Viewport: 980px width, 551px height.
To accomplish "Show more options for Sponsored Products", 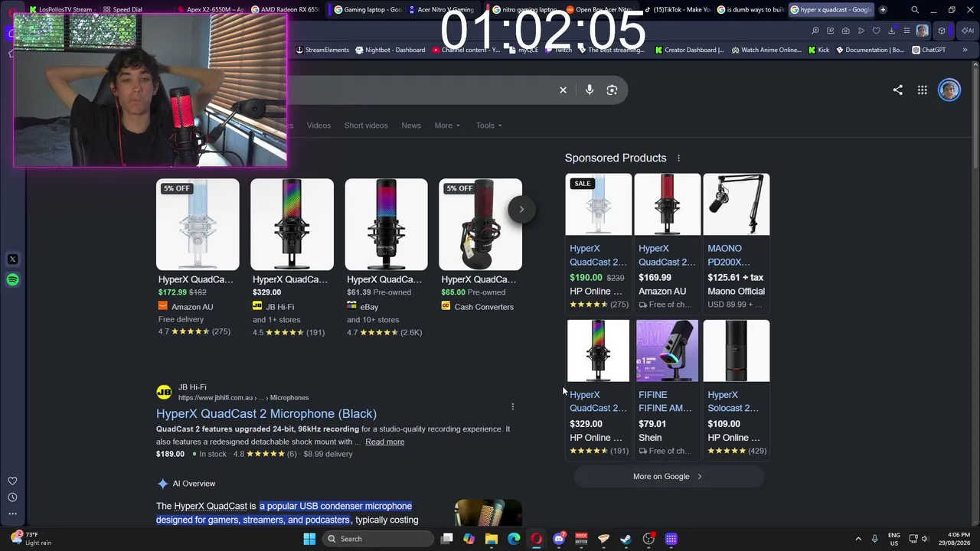I will [x=678, y=158].
